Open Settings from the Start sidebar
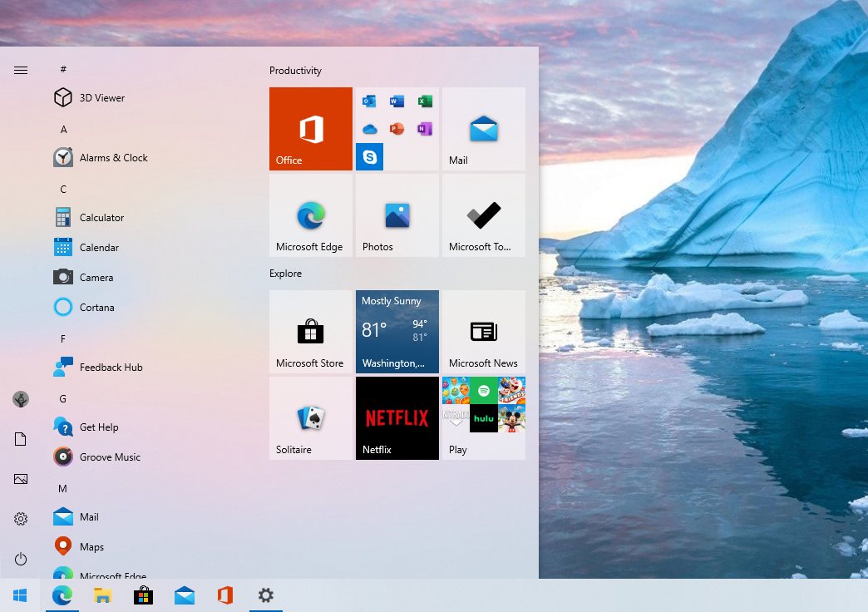The height and width of the screenshot is (612, 868). 20,518
